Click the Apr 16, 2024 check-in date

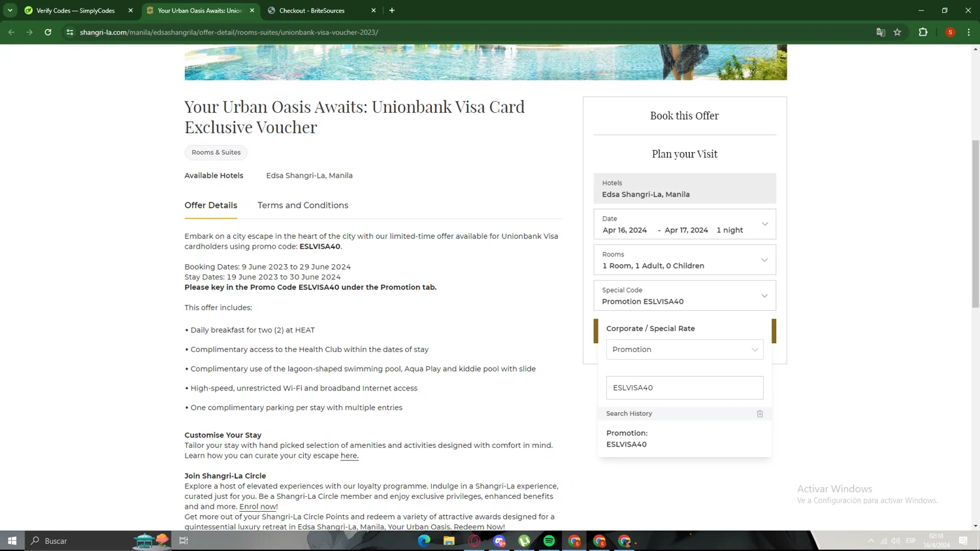[625, 230]
